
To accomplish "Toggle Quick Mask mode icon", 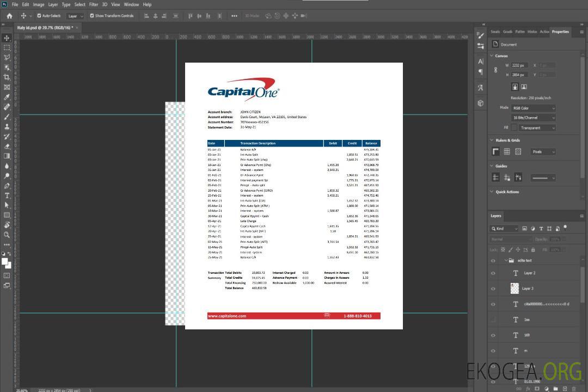I will [7, 275].
